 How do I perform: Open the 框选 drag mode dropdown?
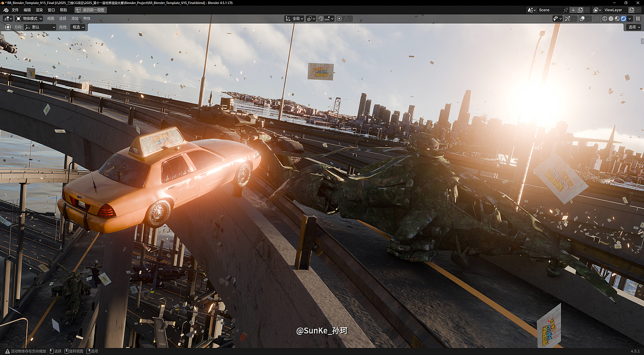click(x=77, y=27)
